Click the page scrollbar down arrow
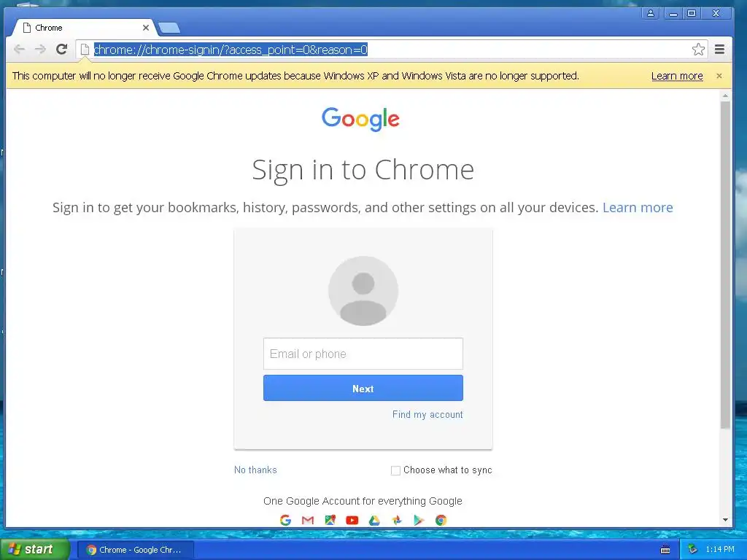Viewport: 747px width, 560px height. pyautogui.click(x=725, y=520)
